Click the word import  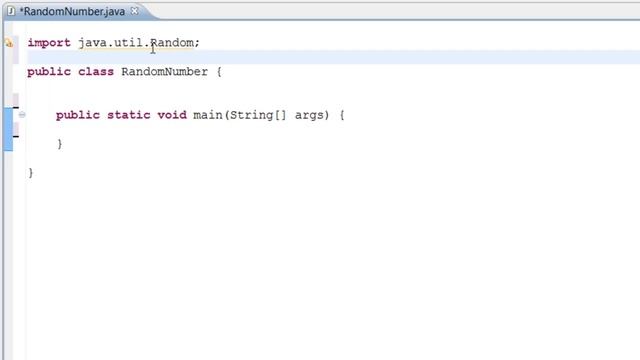tap(49, 43)
